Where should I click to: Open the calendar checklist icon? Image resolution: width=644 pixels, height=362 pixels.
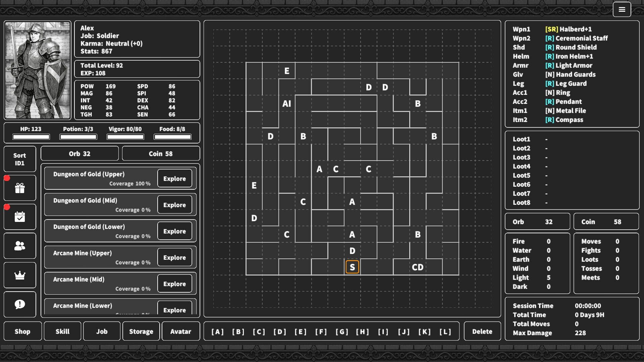(20, 217)
